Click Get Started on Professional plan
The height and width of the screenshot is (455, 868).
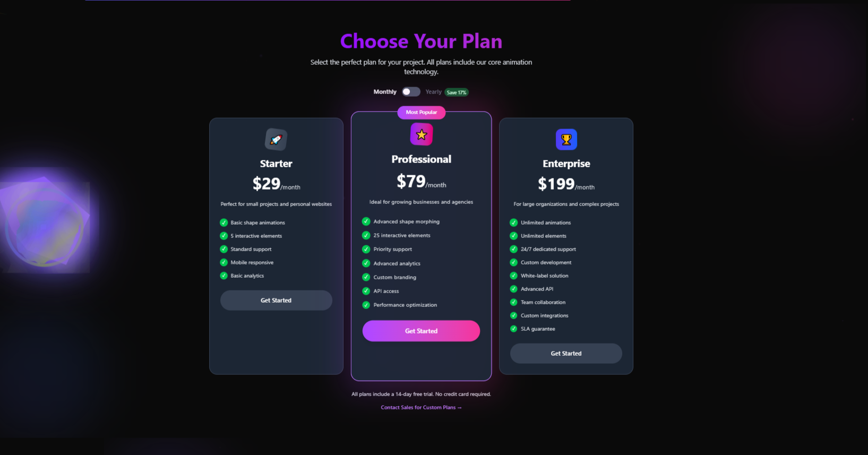point(421,331)
